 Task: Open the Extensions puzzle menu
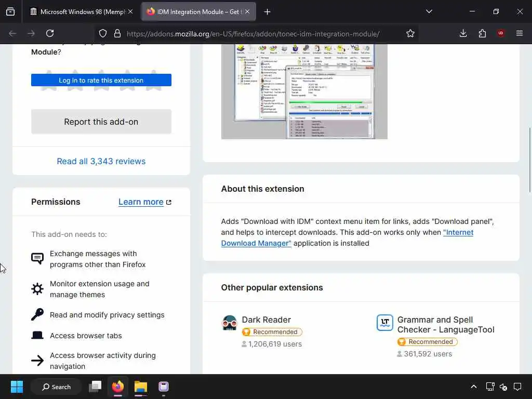pyautogui.click(x=482, y=33)
